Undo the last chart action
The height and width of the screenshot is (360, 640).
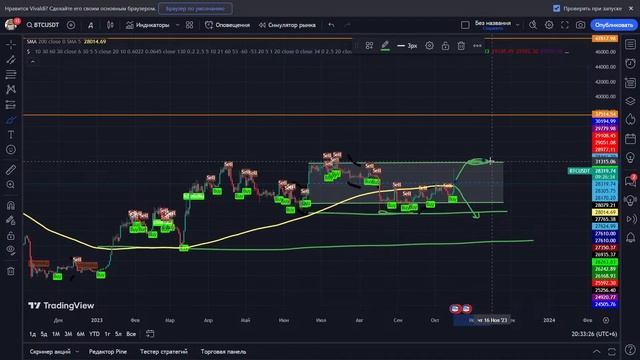[331, 25]
